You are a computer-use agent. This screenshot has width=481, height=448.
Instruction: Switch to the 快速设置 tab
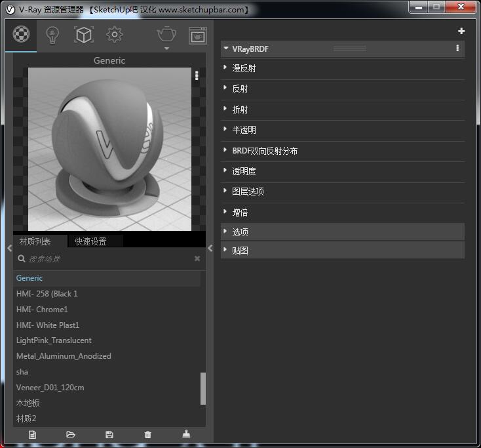pos(96,241)
